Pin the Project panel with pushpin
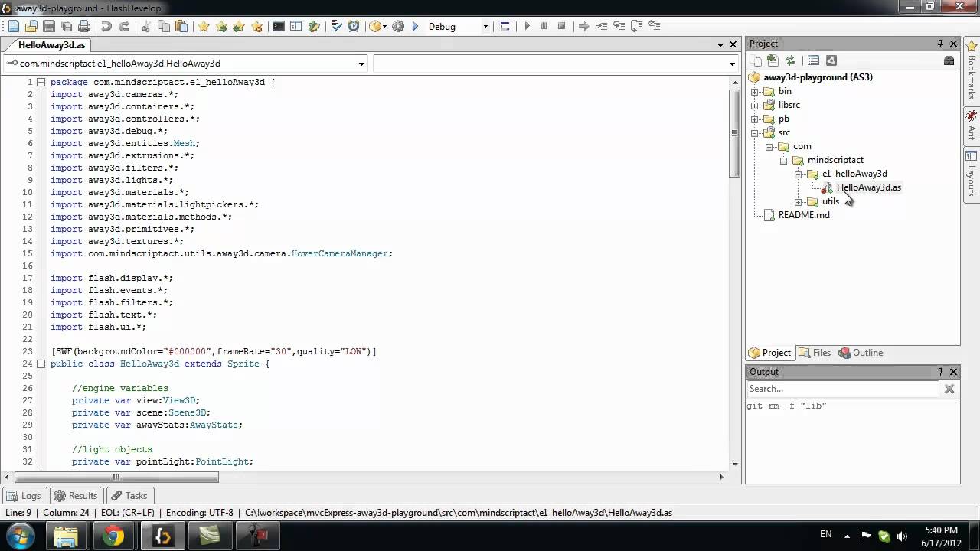This screenshot has width=980, height=551. coord(940,44)
